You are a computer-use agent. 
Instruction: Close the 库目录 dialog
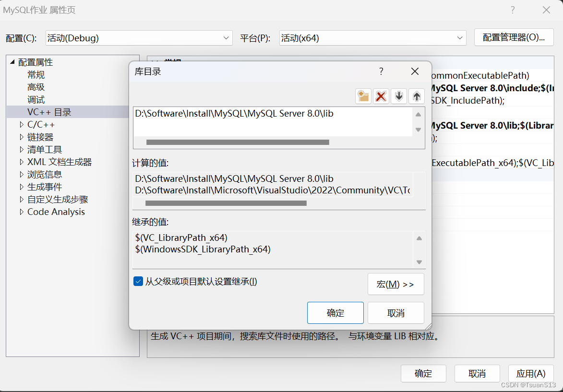[415, 71]
